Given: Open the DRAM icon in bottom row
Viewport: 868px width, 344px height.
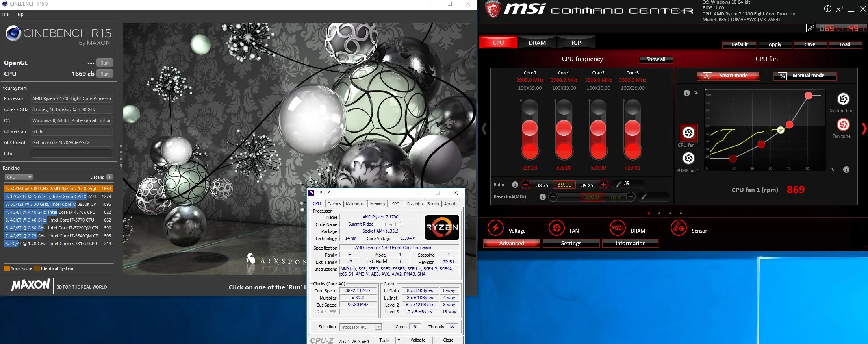Looking at the screenshot, I should click(x=618, y=227).
